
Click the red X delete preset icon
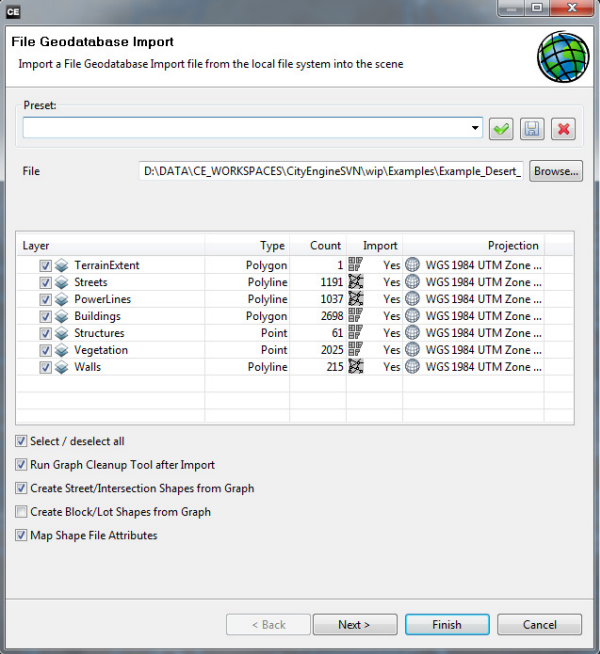(x=564, y=128)
